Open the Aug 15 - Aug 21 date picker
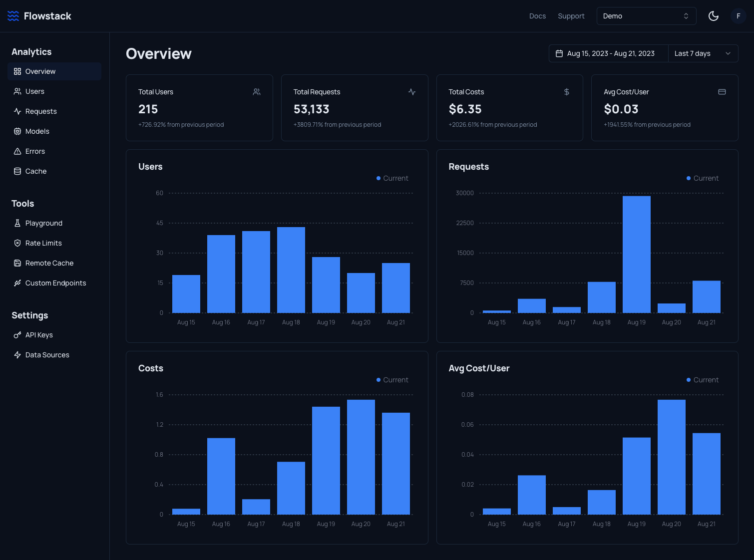 610,53
